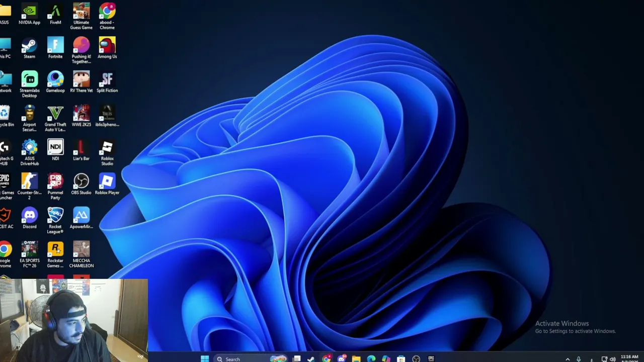644x362 pixels.
Task: Select the Among Us desktop icon
Action: tap(107, 49)
